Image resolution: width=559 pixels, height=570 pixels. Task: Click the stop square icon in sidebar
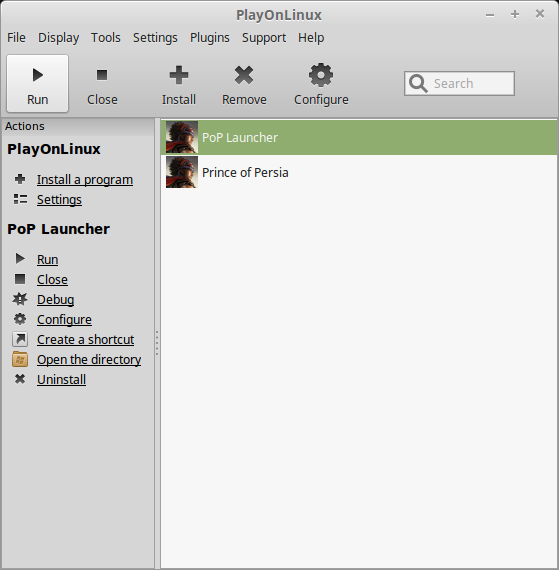(x=20, y=279)
